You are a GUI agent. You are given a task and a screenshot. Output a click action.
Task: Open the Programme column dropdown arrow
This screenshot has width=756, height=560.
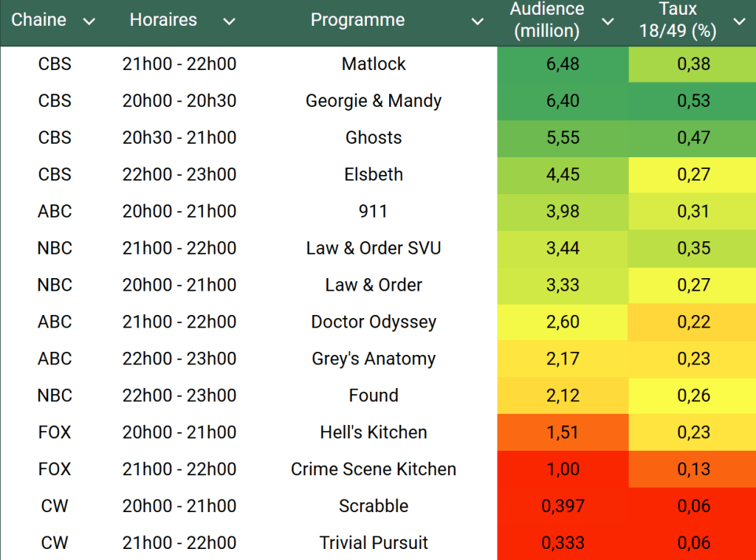(478, 21)
